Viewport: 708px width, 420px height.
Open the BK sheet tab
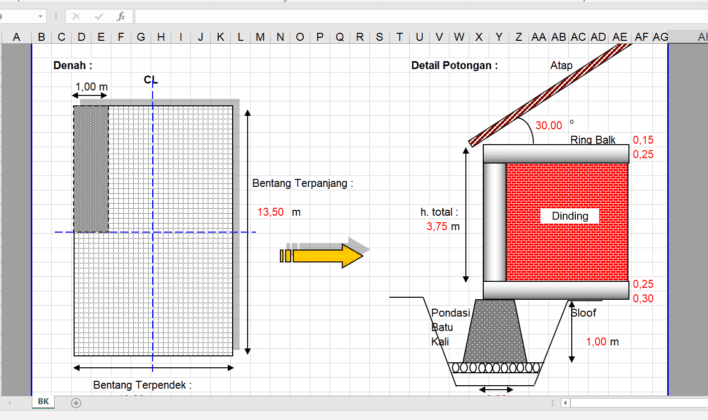pos(44,401)
